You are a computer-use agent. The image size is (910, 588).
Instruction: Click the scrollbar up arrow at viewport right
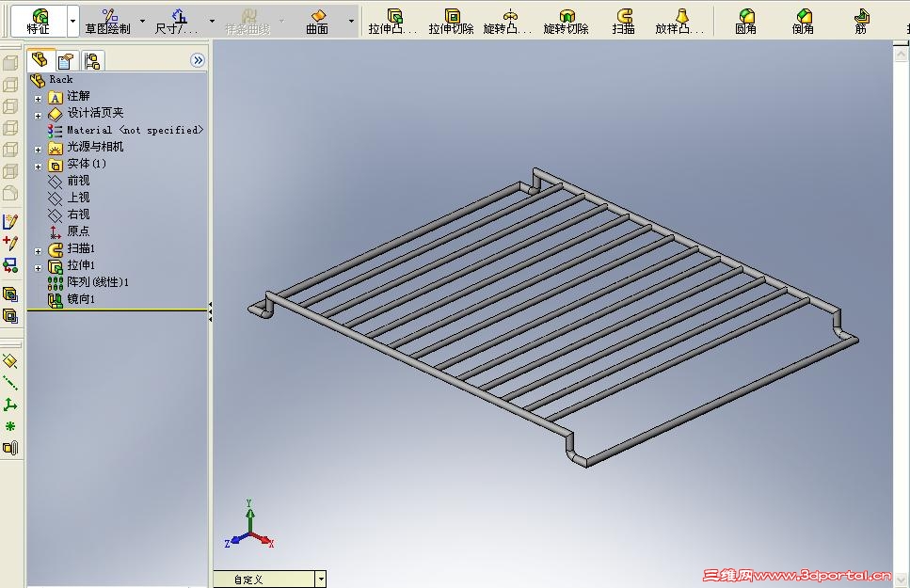901,54
